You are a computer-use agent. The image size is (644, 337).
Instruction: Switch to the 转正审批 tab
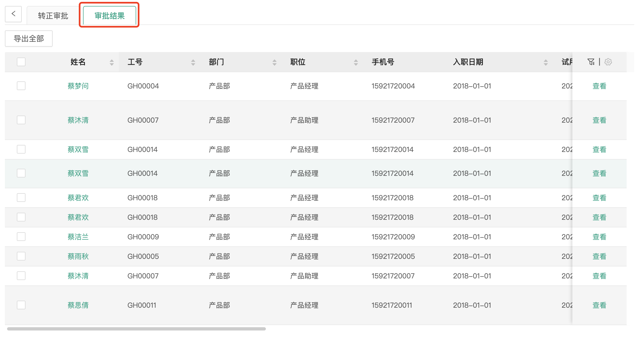pos(53,16)
